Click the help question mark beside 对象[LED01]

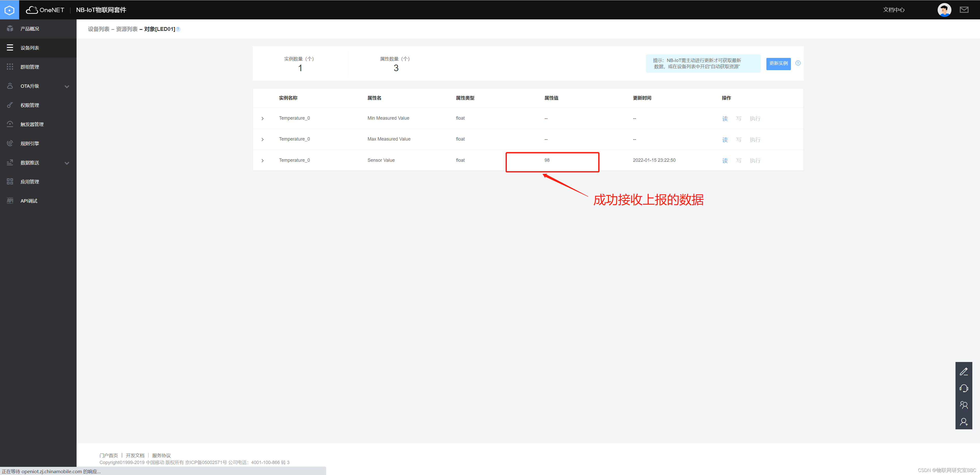[178, 29]
